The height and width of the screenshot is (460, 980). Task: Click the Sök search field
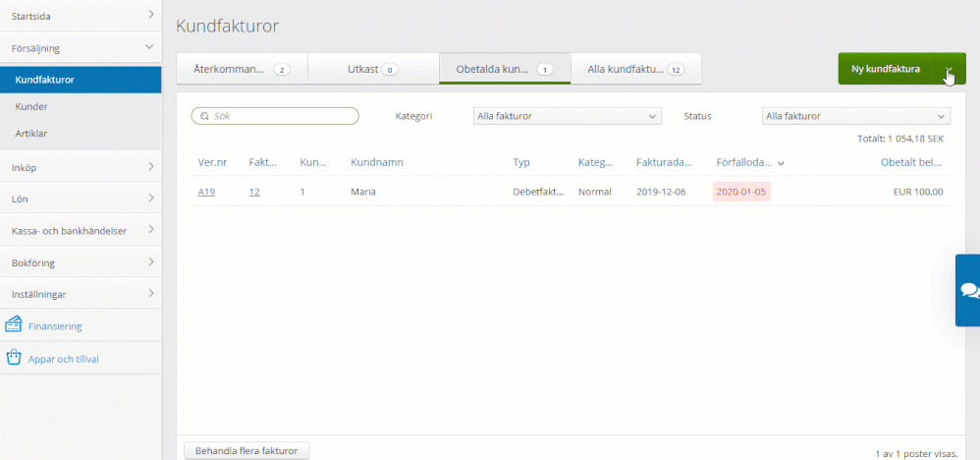coord(280,116)
